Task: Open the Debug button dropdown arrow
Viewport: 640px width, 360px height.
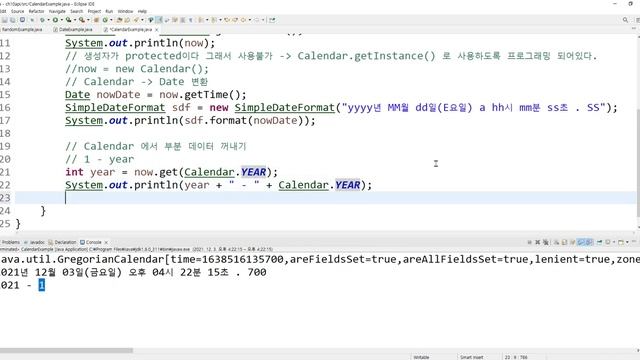Action: click(x=48, y=20)
